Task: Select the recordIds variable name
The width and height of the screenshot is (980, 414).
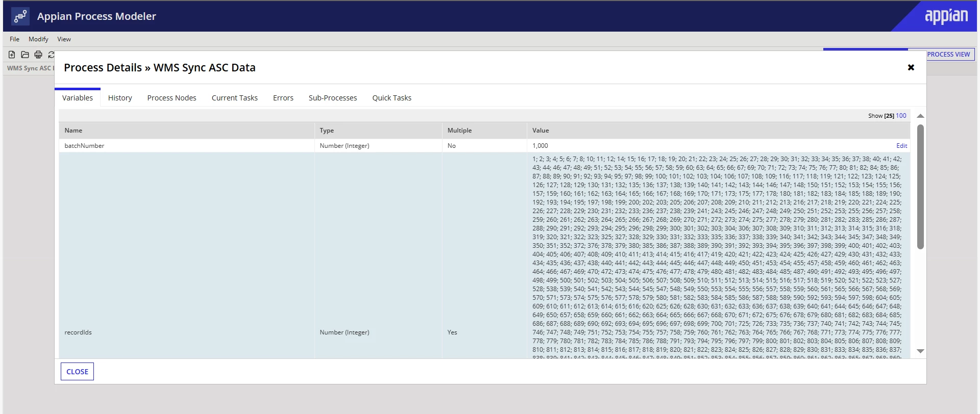Action: pos(78,332)
